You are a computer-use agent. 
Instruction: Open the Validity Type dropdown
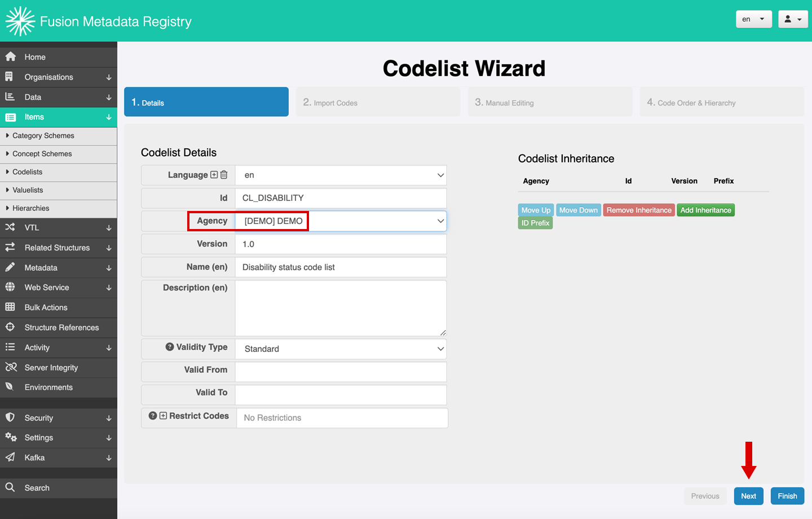pos(341,349)
